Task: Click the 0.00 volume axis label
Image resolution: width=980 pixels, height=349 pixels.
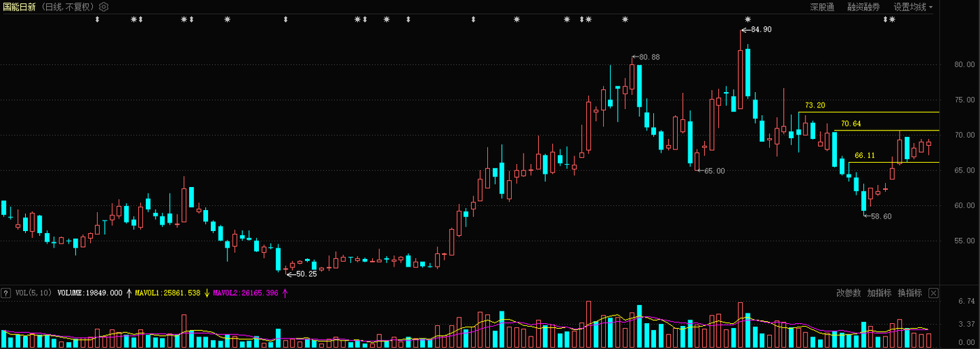Action: (x=966, y=343)
